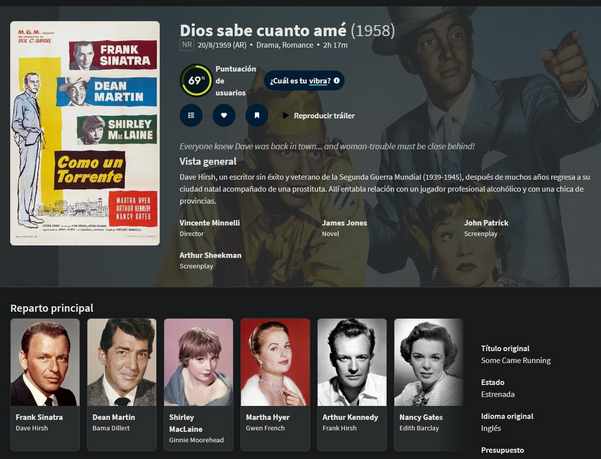
Task: Open Vincente Minnelli director page
Action: click(x=210, y=223)
